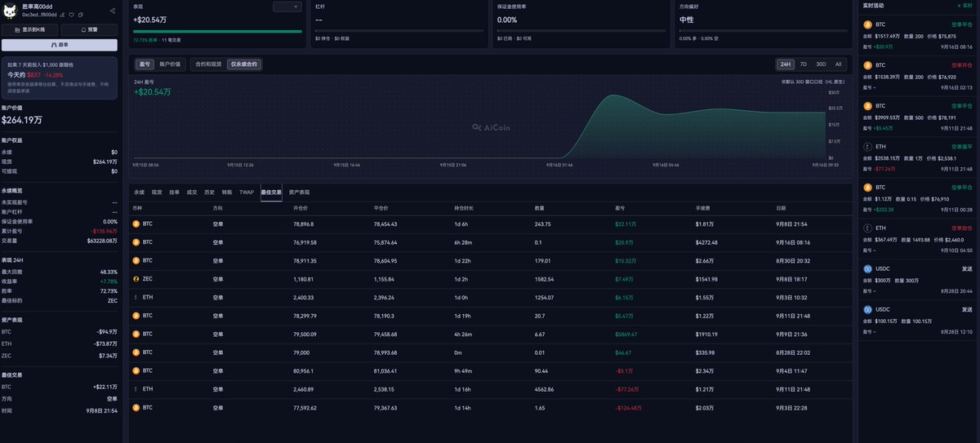This screenshot has height=443, width=980.
Task: Click the BTC icon in the $3909.53万 activity
Action: click(x=868, y=106)
